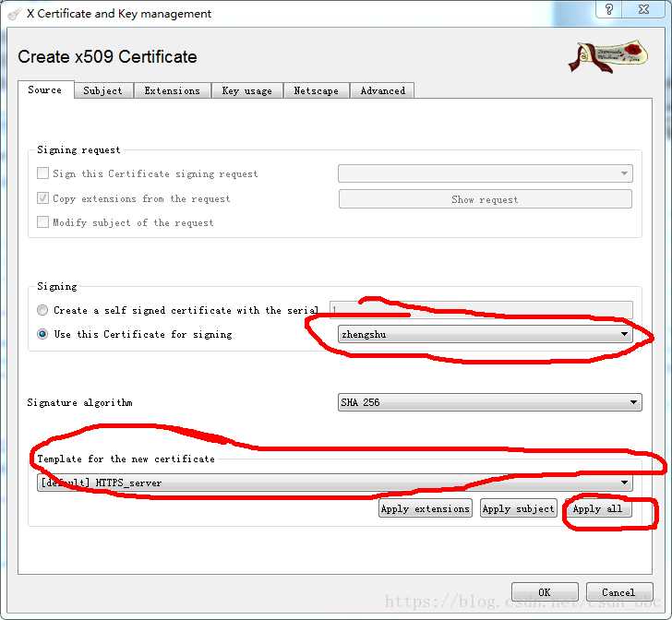Click Apply subject button
This screenshot has width=672, height=620.
(x=518, y=508)
